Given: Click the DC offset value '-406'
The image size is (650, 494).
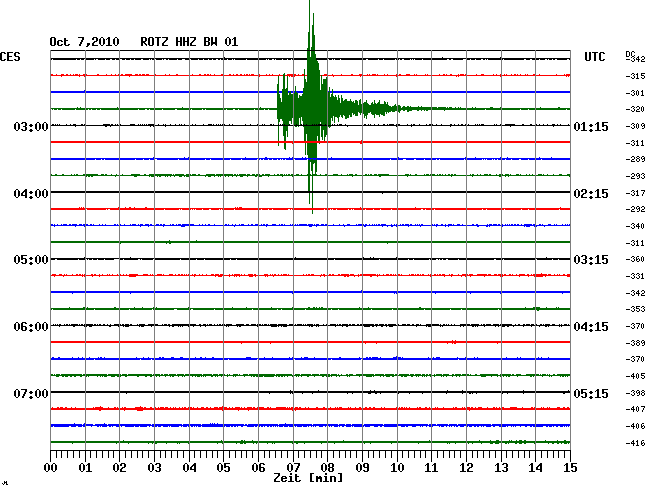Looking at the screenshot, I should point(635,426).
